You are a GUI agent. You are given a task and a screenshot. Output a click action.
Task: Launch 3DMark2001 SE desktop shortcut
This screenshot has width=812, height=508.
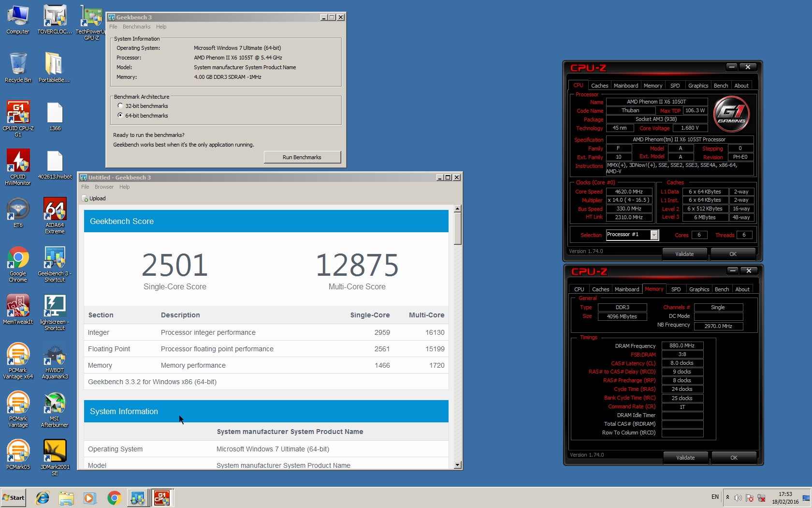[x=55, y=457]
